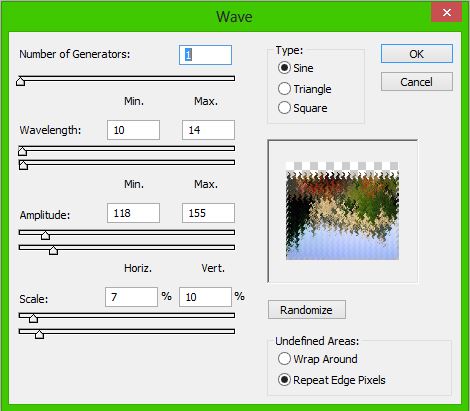
Task: Click the horizontal Scale slider handle
Action: (33, 318)
